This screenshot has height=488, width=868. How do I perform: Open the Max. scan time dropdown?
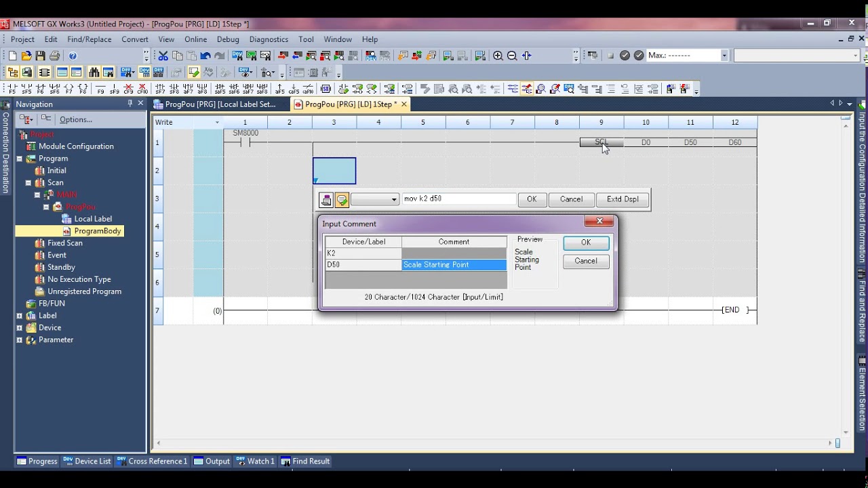[724, 56]
